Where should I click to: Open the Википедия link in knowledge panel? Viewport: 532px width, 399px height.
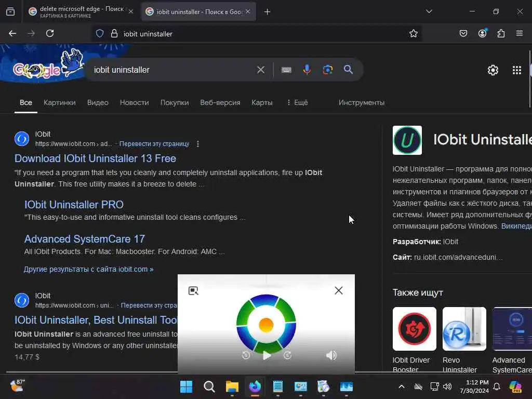(516, 226)
